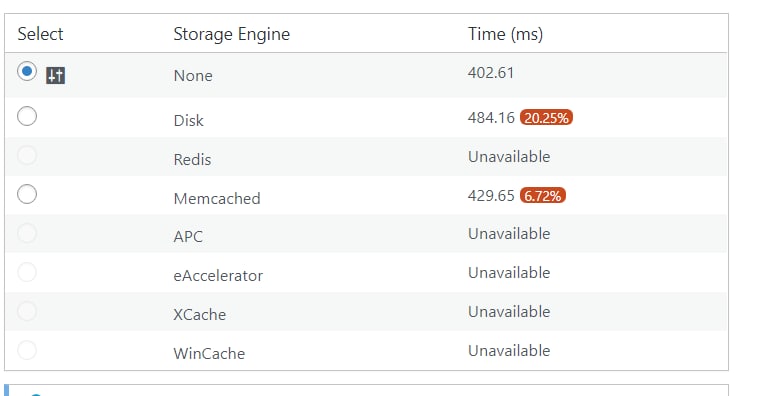Open settings icon beside the None radio
The image size is (761, 396).
tap(55, 76)
